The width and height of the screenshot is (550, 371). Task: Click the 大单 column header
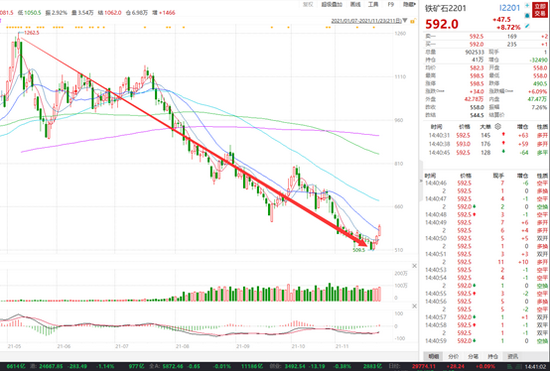tap(485, 127)
